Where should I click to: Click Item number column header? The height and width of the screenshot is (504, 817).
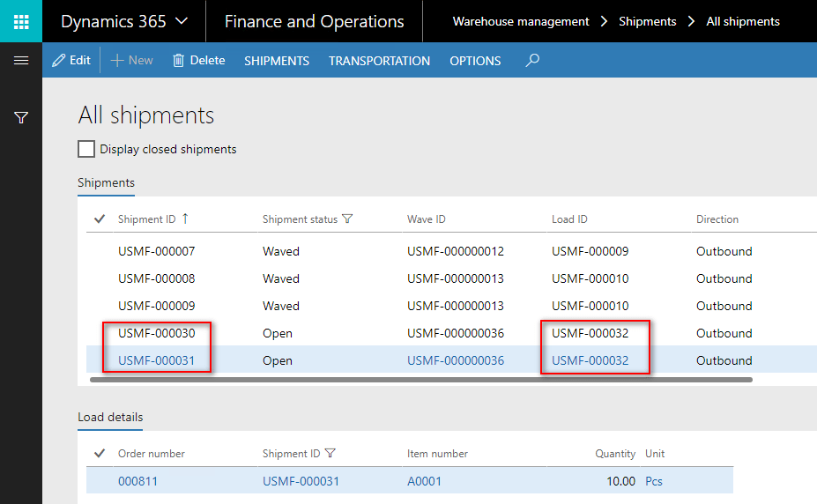click(x=438, y=454)
